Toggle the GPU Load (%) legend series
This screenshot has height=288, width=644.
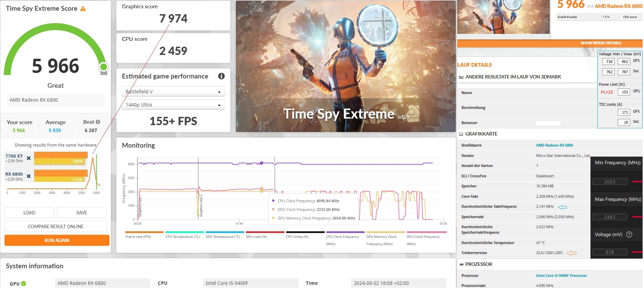tap(265, 235)
